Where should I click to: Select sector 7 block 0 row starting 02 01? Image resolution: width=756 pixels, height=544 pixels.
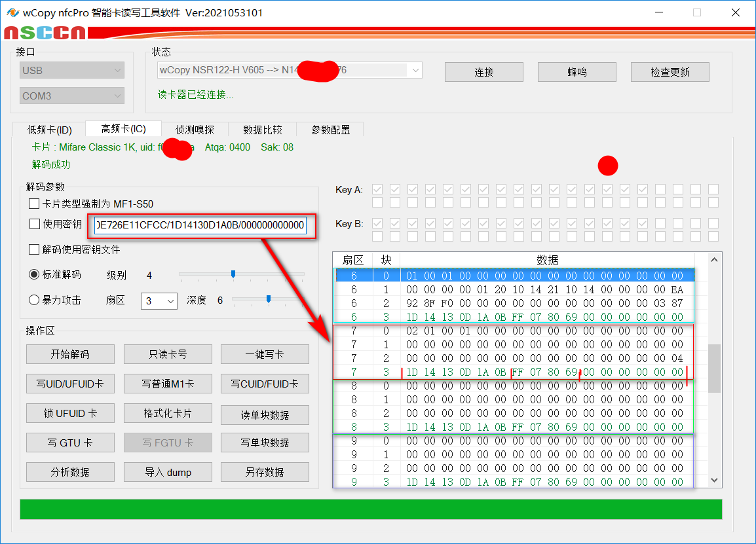point(515,331)
